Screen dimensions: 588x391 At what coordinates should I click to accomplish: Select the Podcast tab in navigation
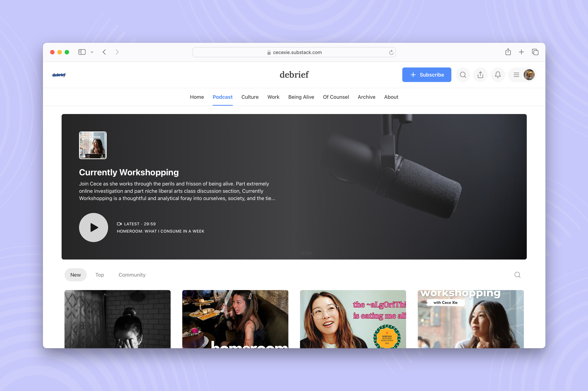(x=222, y=97)
